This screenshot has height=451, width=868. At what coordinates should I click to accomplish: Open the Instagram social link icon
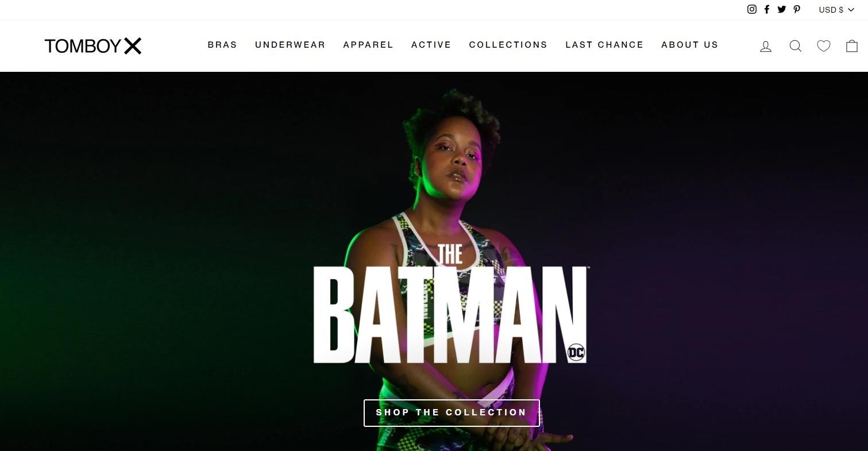[x=752, y=9]
